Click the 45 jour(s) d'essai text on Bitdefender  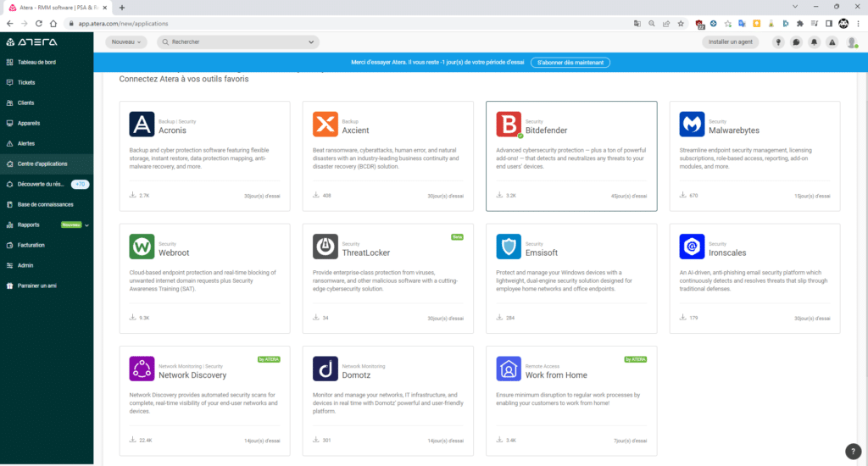[x=629, y=196]
